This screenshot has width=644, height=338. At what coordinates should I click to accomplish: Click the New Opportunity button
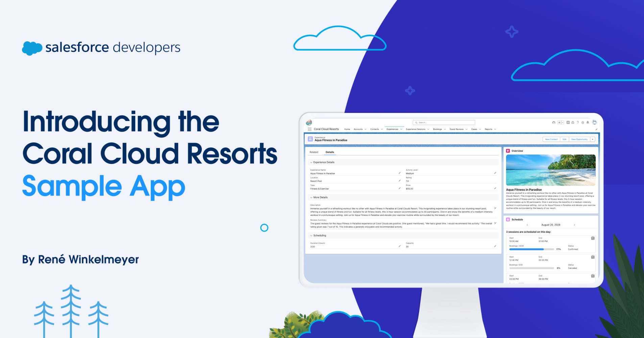579,139
